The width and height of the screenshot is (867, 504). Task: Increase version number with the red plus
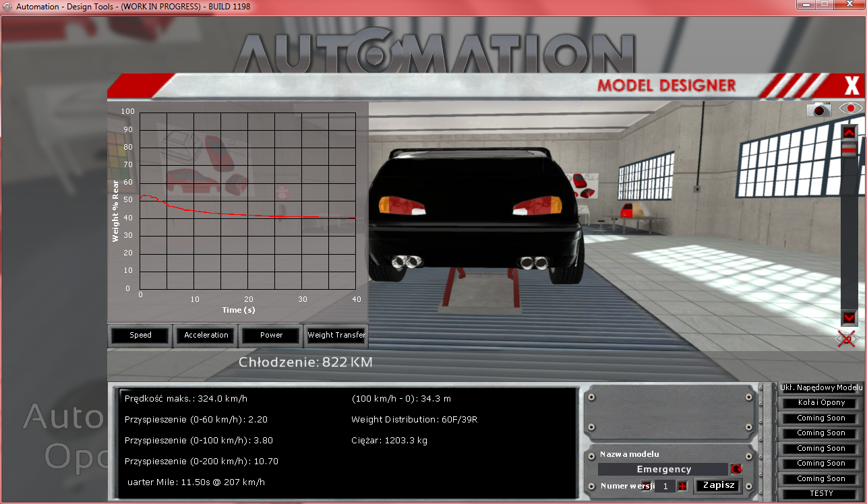pyautogui.click(x=682, y=486)
